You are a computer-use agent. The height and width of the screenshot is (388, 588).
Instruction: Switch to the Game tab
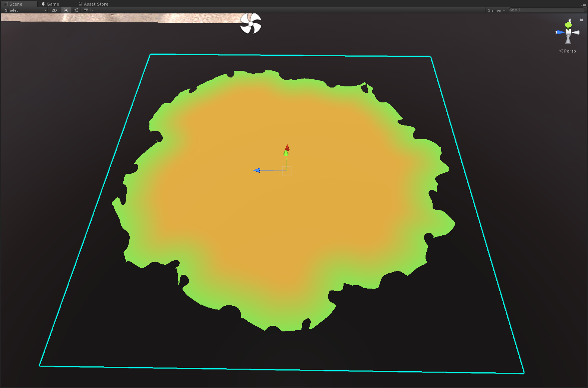coord(50,4)
